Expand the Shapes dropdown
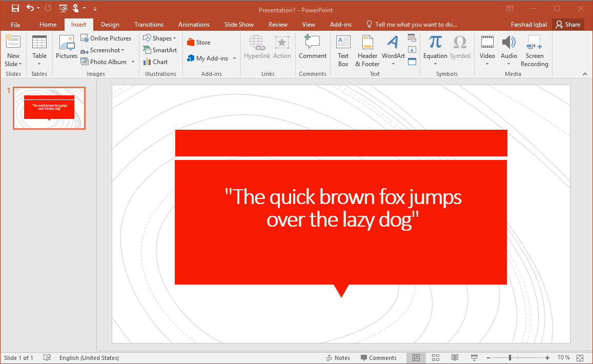 [159, 38]
